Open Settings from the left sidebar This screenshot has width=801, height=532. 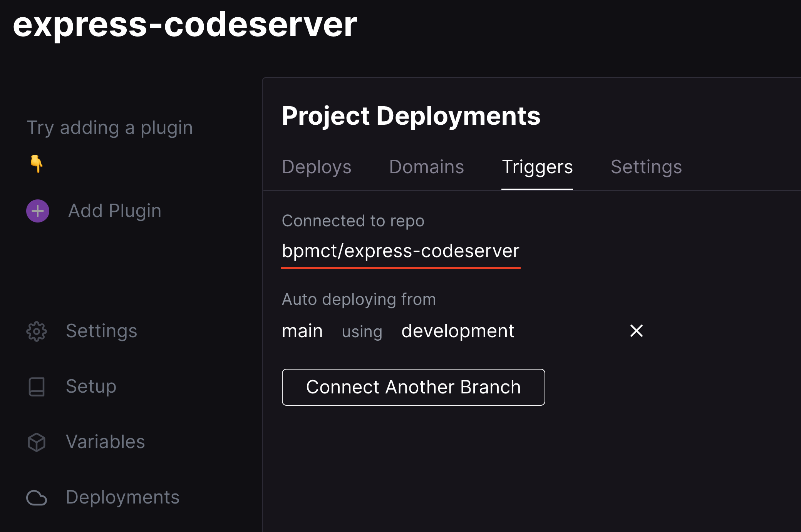coord(102,331)
